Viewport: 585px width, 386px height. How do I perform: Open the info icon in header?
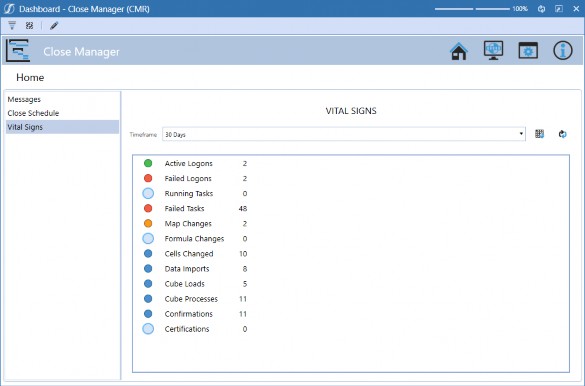pyautogui.click(x=563, y=50)
